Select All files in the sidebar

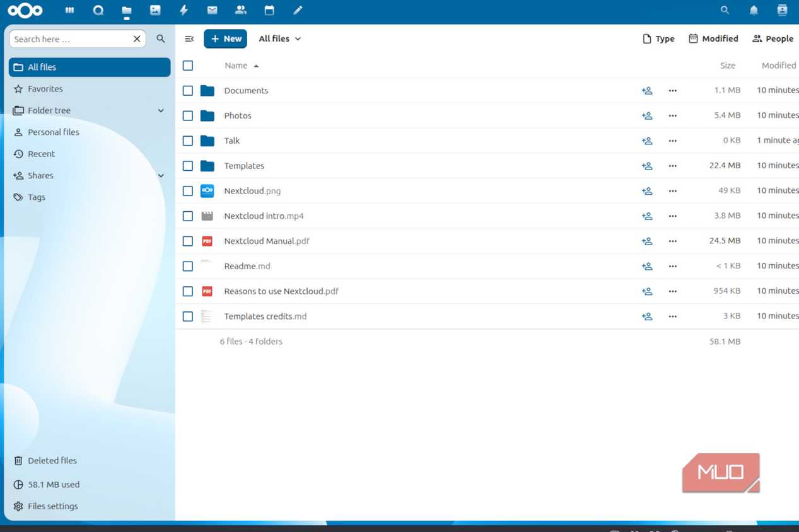90,67
